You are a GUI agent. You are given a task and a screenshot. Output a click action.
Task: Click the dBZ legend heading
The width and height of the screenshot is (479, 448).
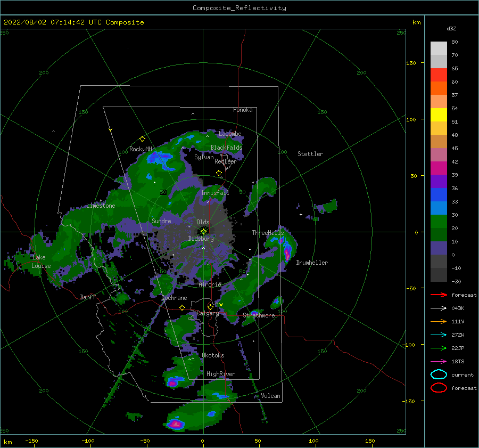click(x=451, y=28)
